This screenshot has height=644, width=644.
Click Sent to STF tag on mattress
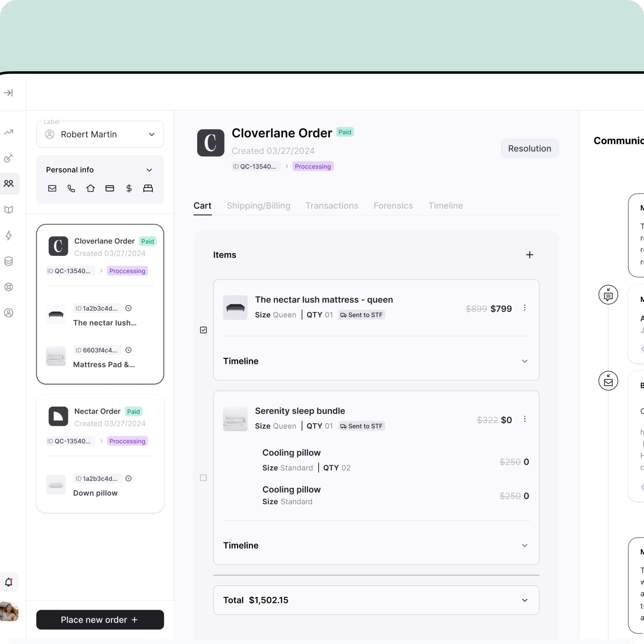362,315
